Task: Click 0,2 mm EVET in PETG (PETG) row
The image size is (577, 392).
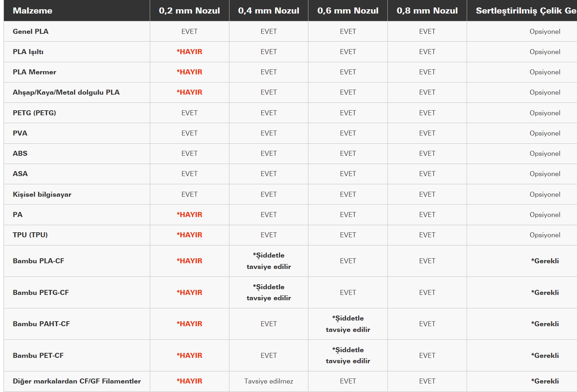Action: (189, 113)
